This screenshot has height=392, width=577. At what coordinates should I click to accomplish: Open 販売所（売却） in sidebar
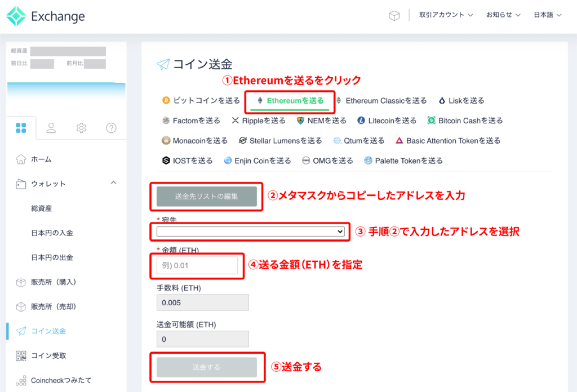click(54, 307)
